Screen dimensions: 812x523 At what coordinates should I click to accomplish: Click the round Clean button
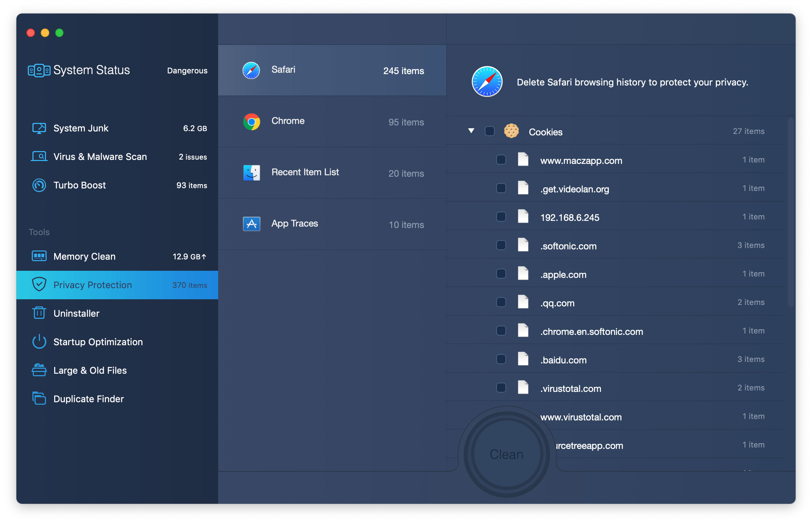[507, 454]
